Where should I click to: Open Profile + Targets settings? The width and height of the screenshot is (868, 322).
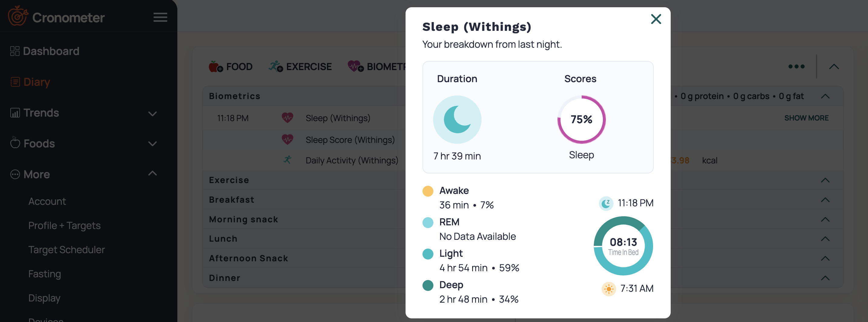click(64, 225)
